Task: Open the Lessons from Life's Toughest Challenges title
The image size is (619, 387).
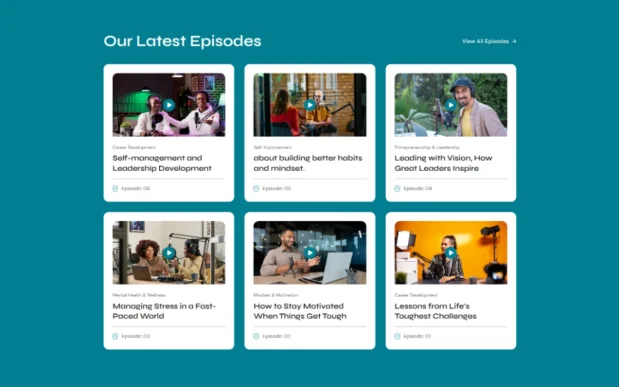Action: 435,311
